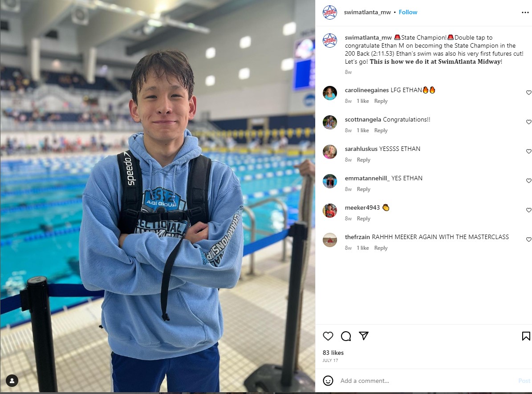Open the JULY 17 post date link
This screenshot has height=394, width=532.
pyautogui.click(x=330, y=361)
